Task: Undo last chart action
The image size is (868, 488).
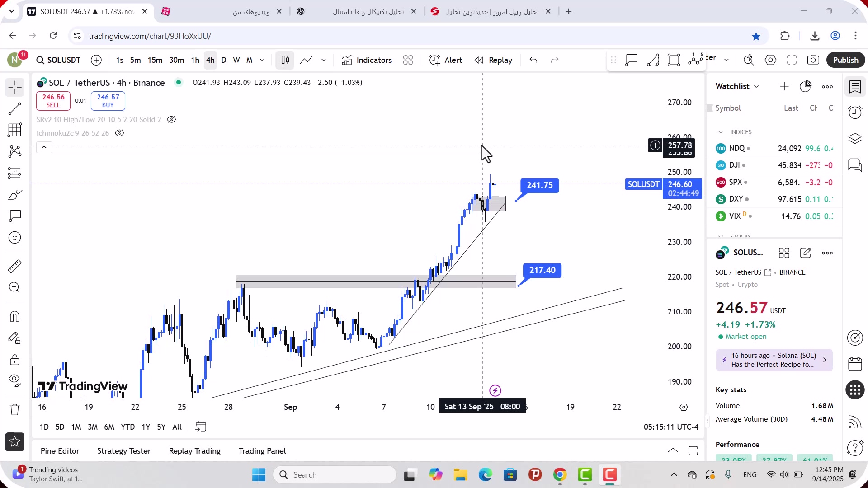Action: pyautogui.click(x=533, y=60)
